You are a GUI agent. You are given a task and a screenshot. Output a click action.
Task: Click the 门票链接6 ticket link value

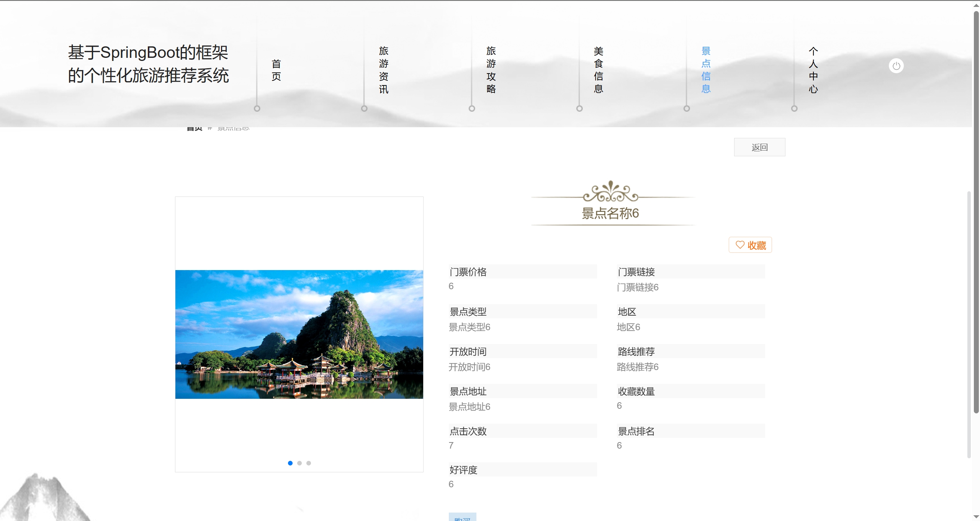pyautogui.click(x=637, y=287)
